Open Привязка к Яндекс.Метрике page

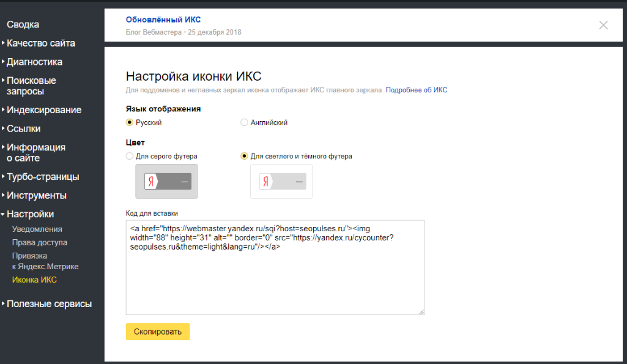tap(45, 261)
